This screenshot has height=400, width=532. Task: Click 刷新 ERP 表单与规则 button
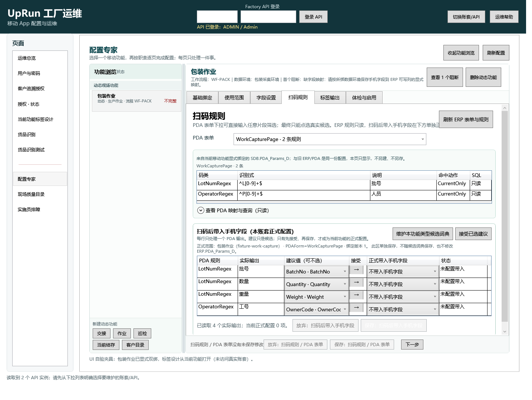(466, 119)
